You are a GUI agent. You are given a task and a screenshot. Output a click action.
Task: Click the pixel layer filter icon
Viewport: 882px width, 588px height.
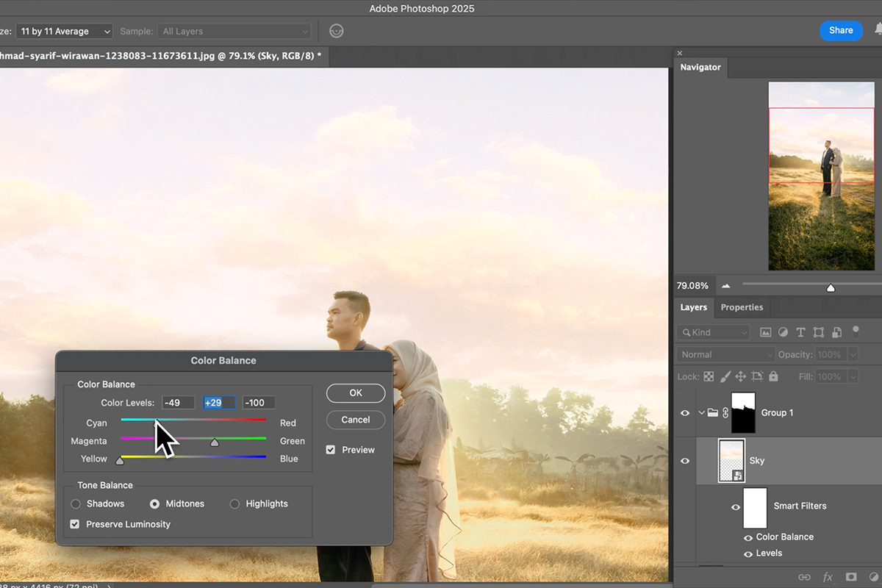pyautogui.click(x=765, y=332)
